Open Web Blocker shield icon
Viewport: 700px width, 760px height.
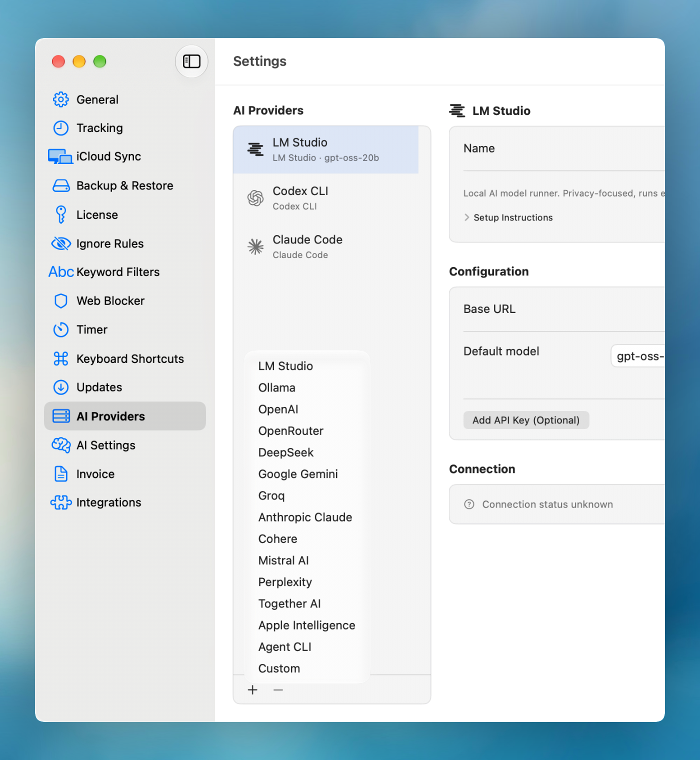pos(61,301)
